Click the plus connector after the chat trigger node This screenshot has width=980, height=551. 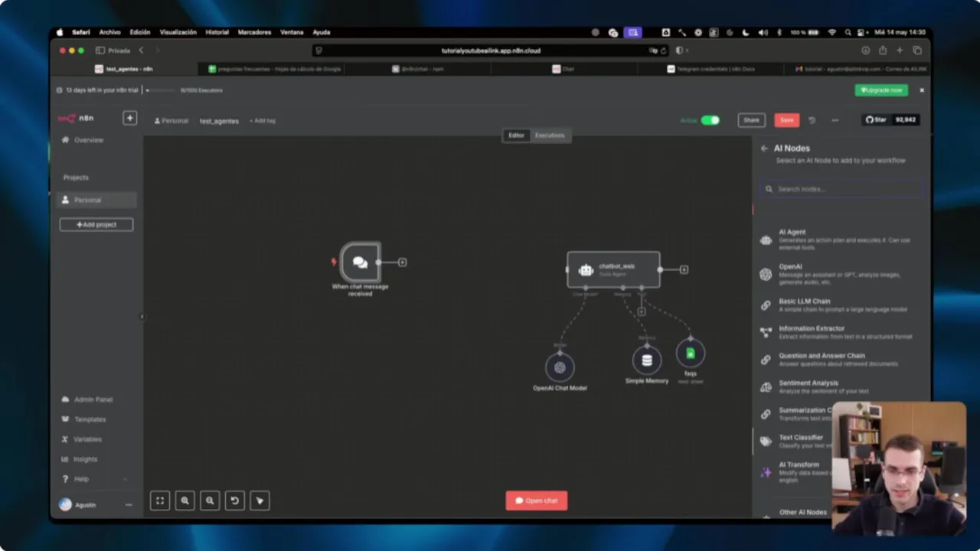tap(403, 262)
